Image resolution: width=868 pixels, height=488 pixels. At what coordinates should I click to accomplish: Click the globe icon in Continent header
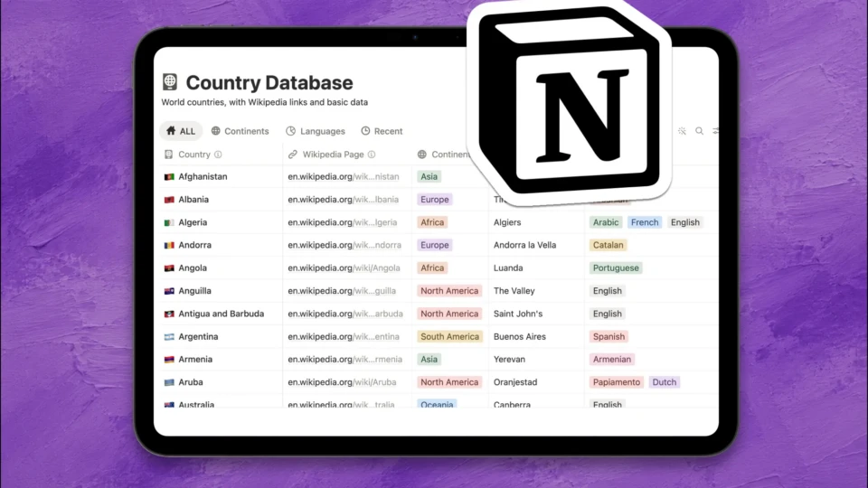click(422, 155)
